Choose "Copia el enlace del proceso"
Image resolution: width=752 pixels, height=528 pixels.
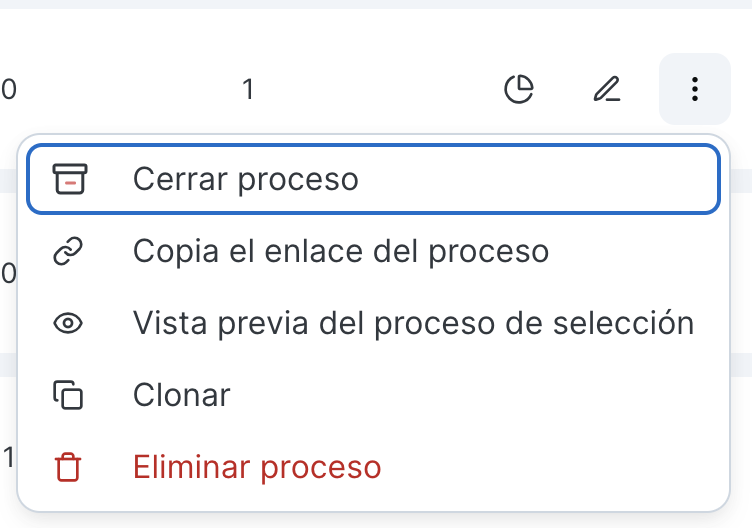coord(340,251)
